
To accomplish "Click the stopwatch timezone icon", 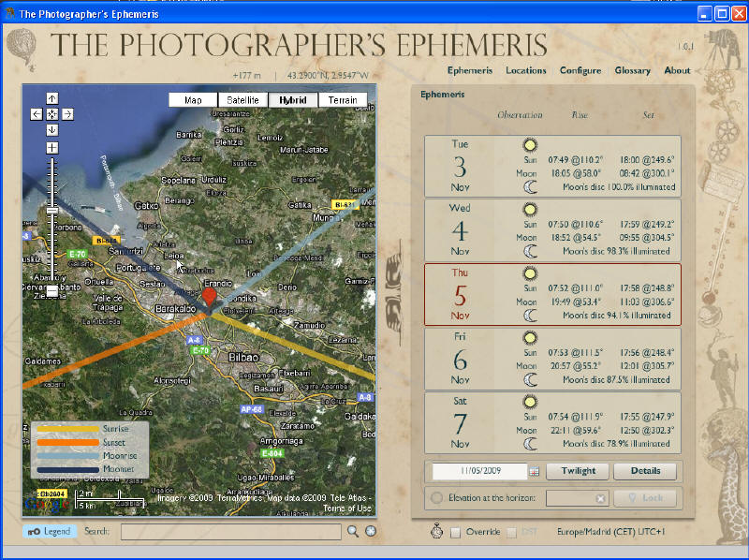I will [436, 531].
